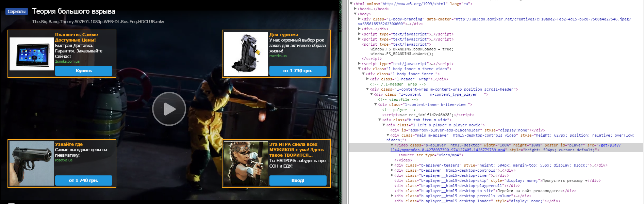Open the pistol image in the pneumatics ad
The width and height of the screenshot is (644, 204).
32,163
